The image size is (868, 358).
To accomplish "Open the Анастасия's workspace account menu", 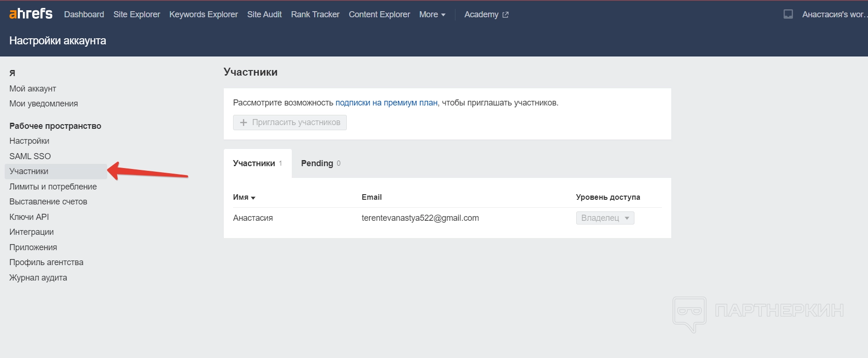I will point(833,14).
